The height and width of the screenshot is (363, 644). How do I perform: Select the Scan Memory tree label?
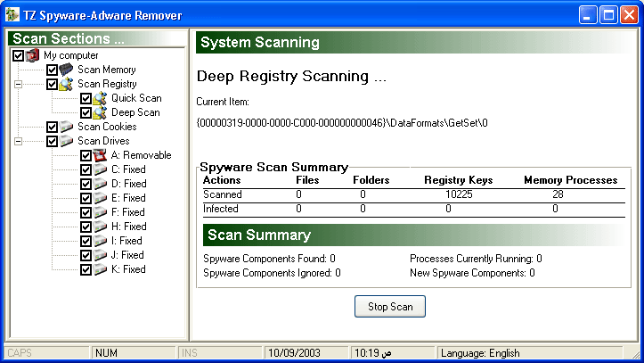[x=107, y=70]
